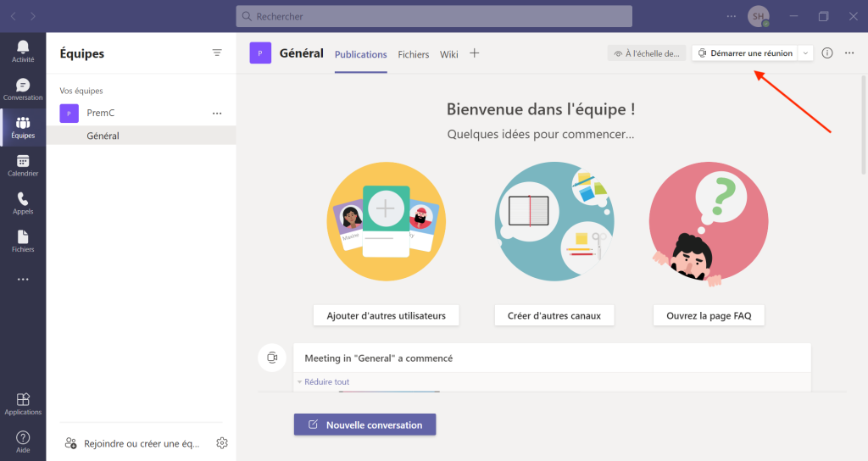
Task: Click the FAQ question mark illustration
Action: (709, 223)
